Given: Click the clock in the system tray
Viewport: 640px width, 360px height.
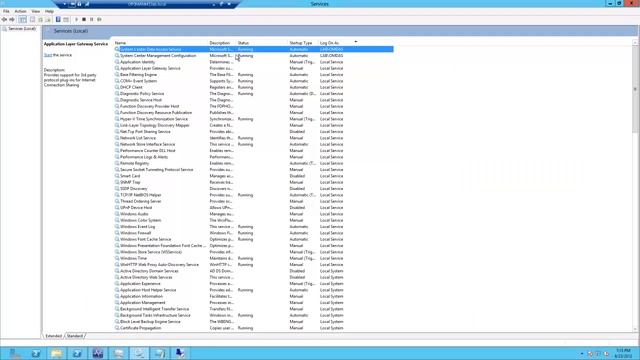Looking at the screenshot, I should click(623, 353).
